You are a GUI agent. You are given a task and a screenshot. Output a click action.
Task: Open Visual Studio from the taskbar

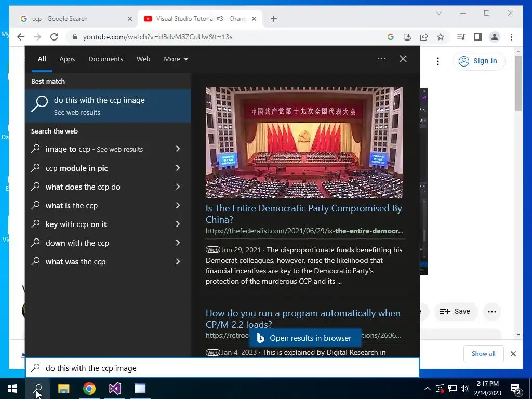115,389
